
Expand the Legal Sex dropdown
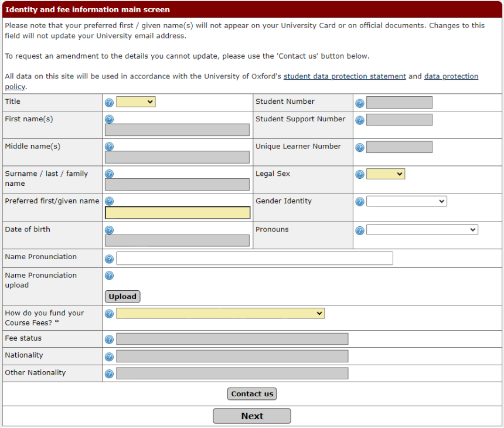pos(385,174)
